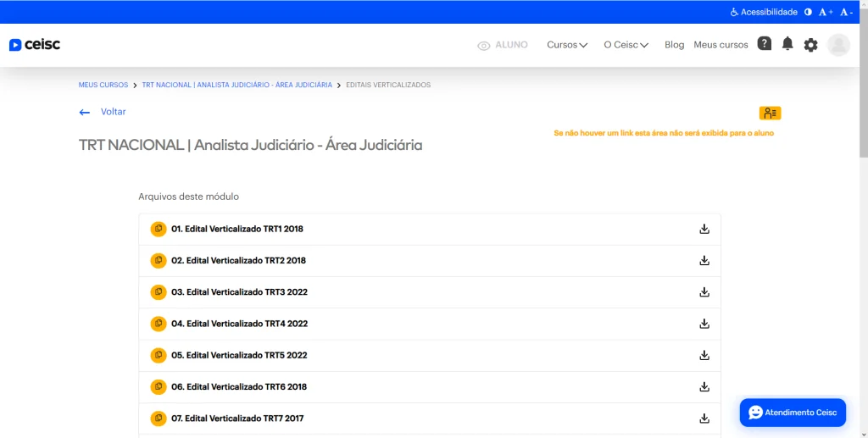Open notifications bell
The image size is (868, 438).
coord(787,44)
